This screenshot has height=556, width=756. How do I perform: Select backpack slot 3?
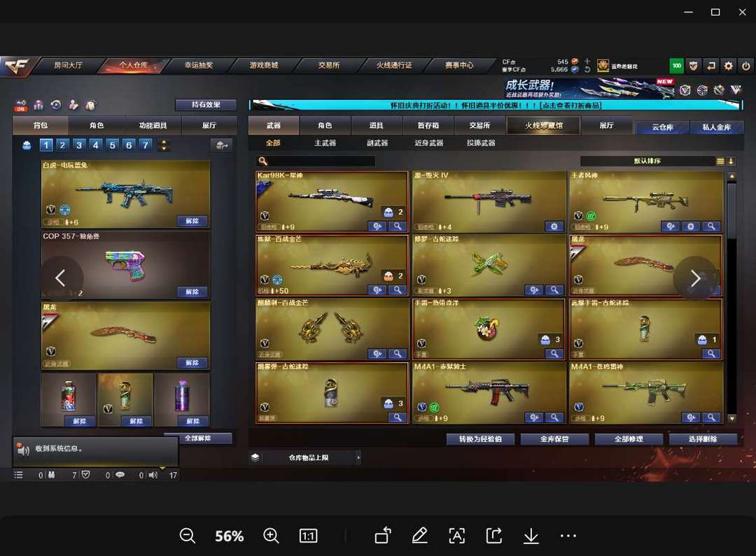click(x=79, y=145)
